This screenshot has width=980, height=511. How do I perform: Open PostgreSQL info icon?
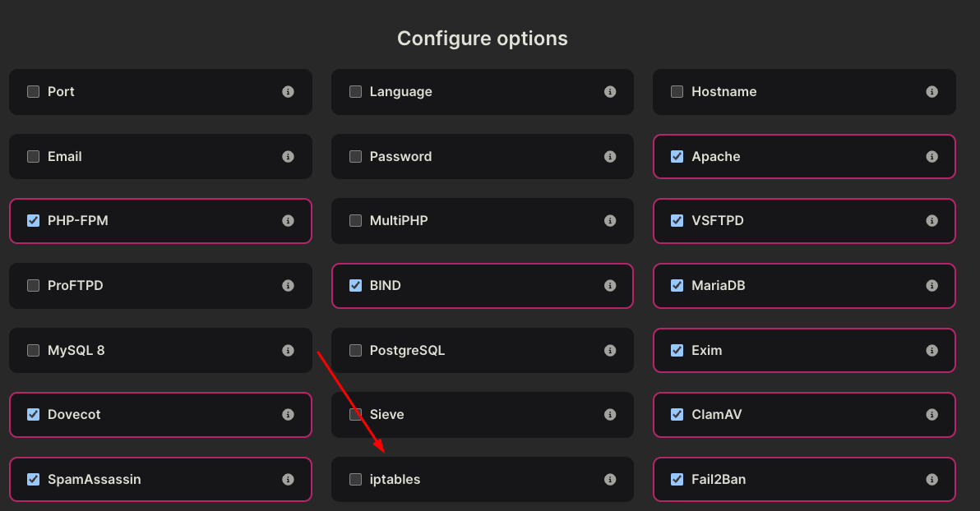tap(610, 351)
